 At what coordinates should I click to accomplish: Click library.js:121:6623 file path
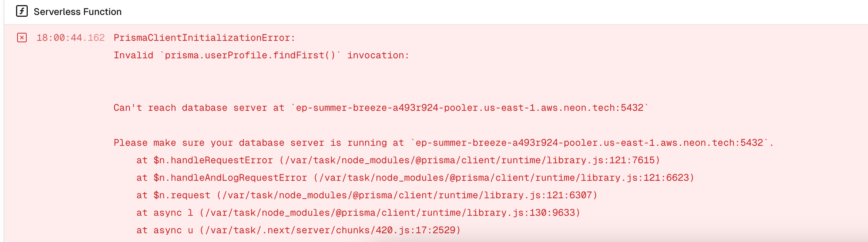point(635,177)
